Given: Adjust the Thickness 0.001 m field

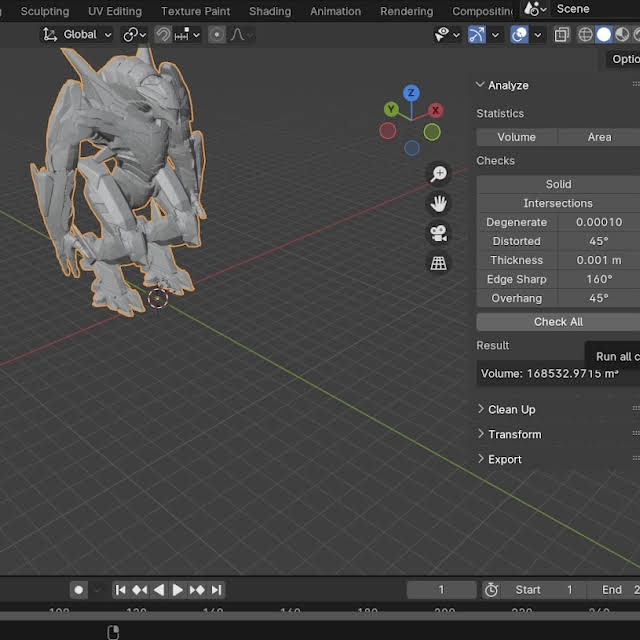Looking at the screenshot, I should click(599, 260).
